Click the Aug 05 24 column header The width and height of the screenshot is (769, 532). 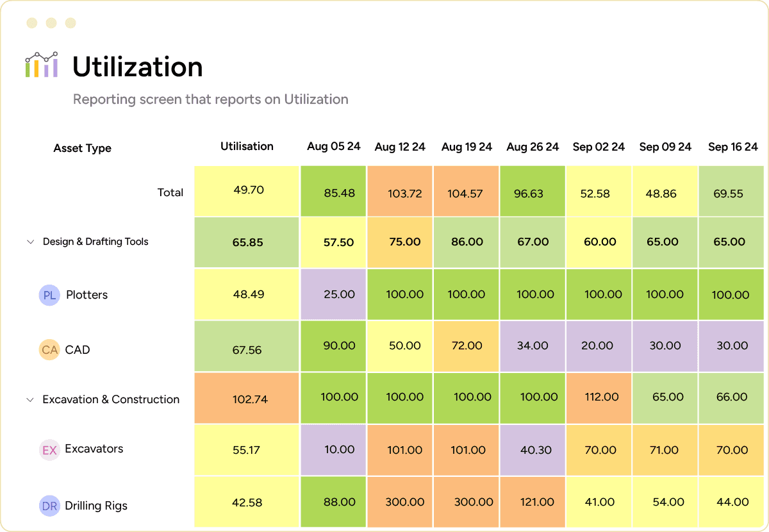(334, 146)
